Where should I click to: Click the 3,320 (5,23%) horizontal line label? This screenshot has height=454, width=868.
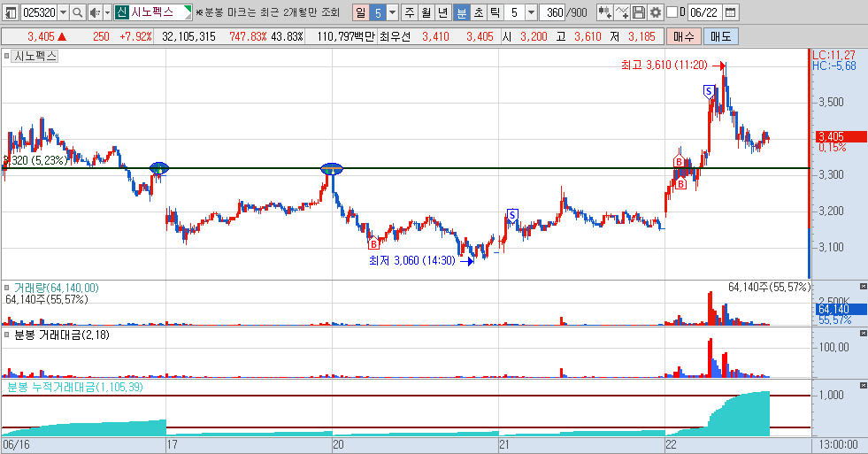35,160
